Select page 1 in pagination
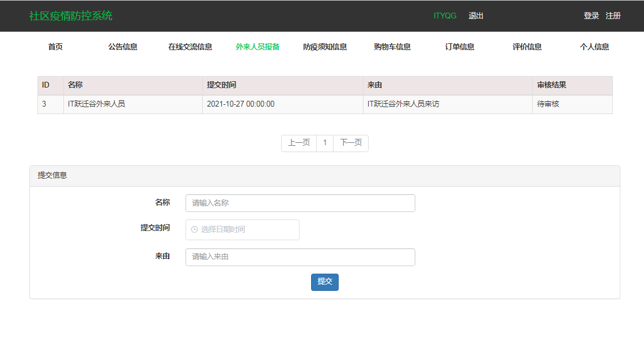 pyautogui.click(x=325, y=143)
